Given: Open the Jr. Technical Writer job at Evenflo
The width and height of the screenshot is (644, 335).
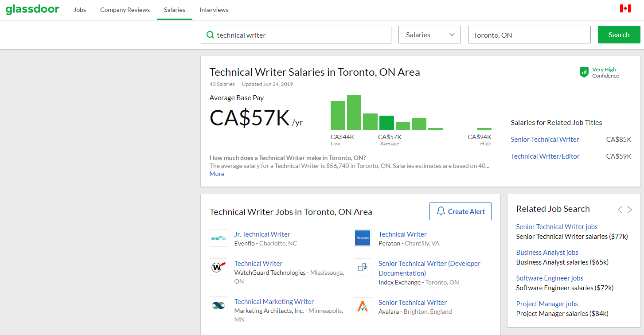Looking at the screenshot, I should pyautogui.click(x=262, y=234).
